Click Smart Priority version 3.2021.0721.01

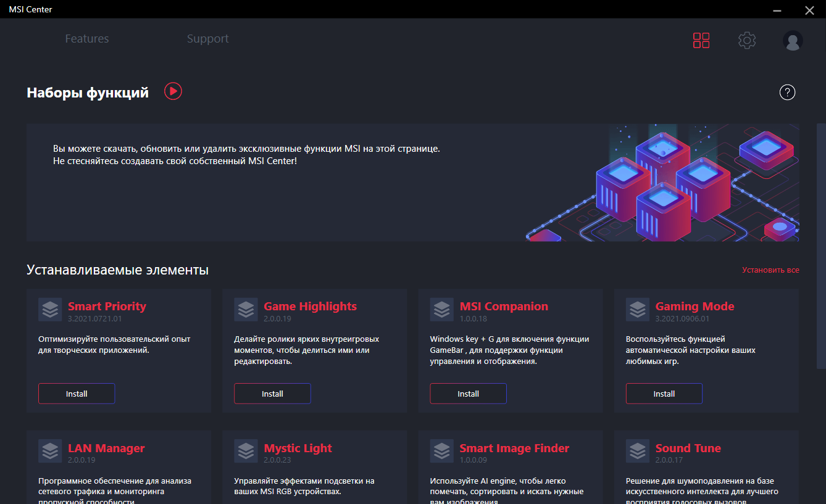click(95, 319)
